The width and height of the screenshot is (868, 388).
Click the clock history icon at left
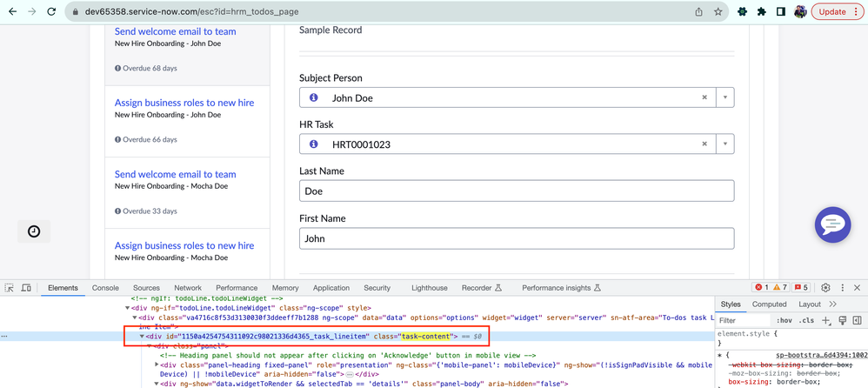(x=34, y=231)
